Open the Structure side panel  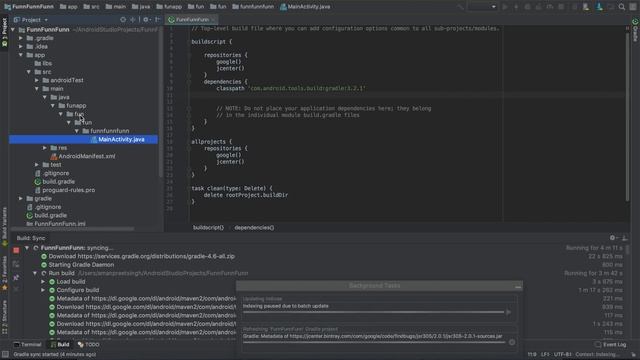tap(4, 317)
